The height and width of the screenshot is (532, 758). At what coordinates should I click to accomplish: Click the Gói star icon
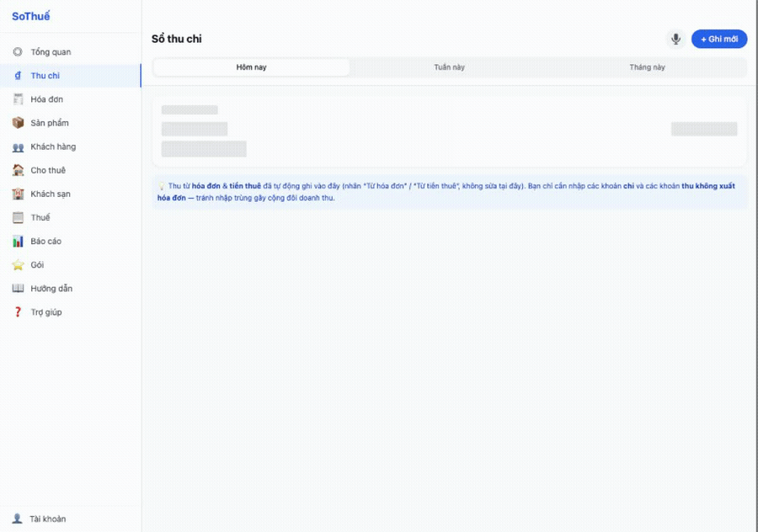18,265
